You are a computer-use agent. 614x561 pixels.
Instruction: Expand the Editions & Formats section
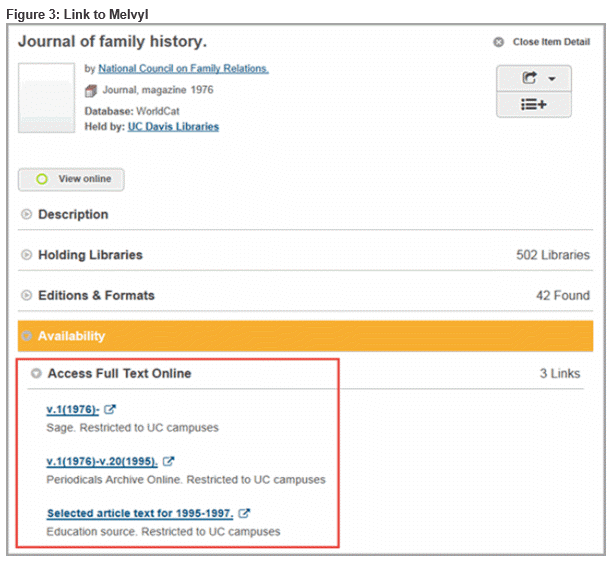pos(26,295)
